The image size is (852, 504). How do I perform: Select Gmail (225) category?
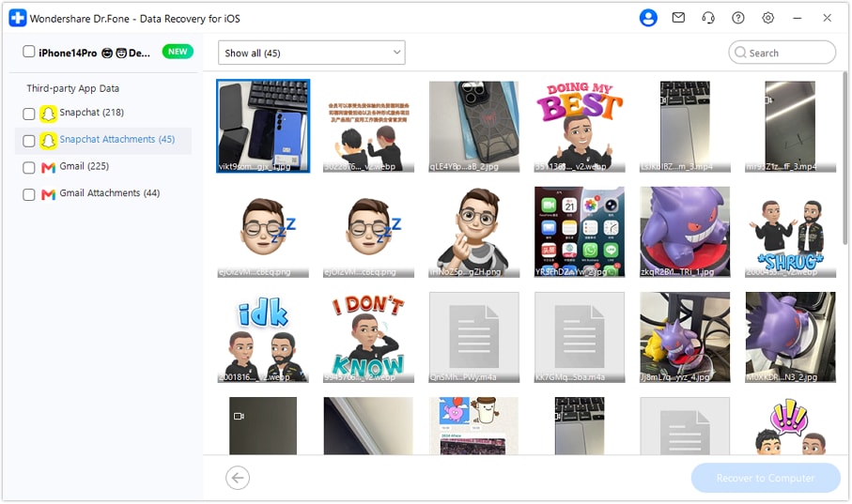[x=84, y=166]
